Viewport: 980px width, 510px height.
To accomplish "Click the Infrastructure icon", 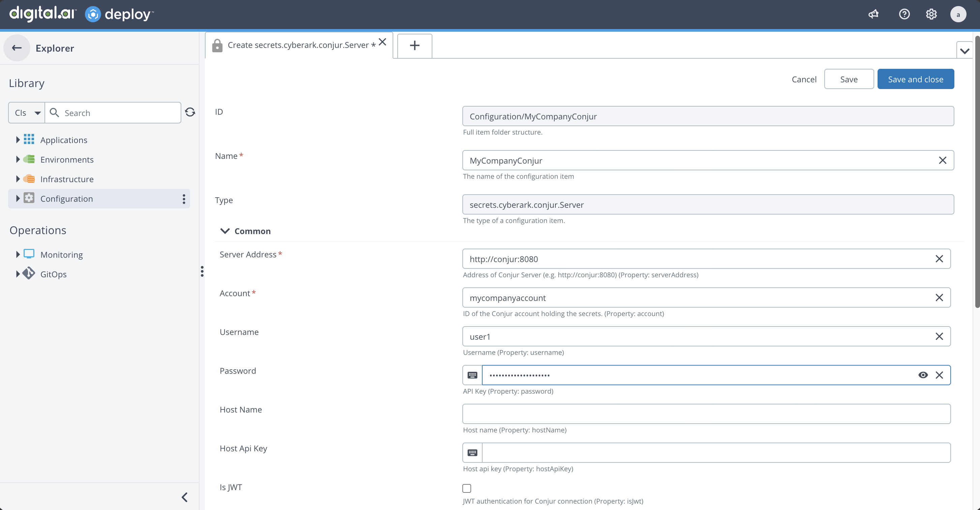I will coord(29,179).
